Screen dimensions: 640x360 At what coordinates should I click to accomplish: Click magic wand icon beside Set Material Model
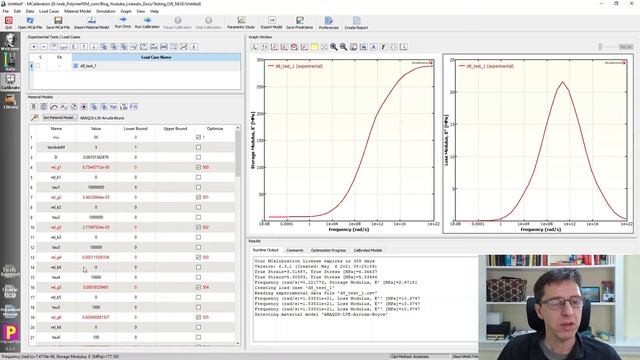click(x=35, y=118)
